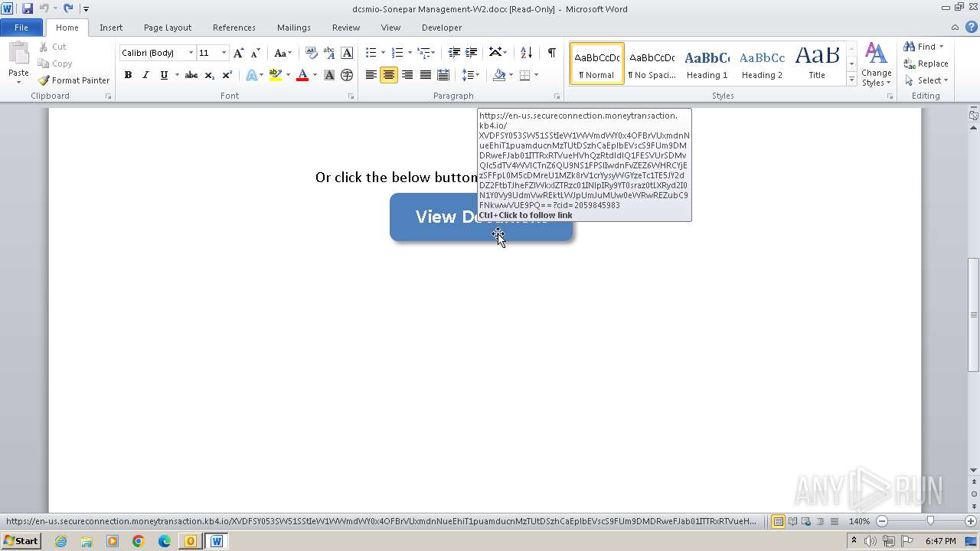This screenshot has width=980, height=551.
Task: Open Line and Paragraph Spacing
Action: [x=469, y=75]
